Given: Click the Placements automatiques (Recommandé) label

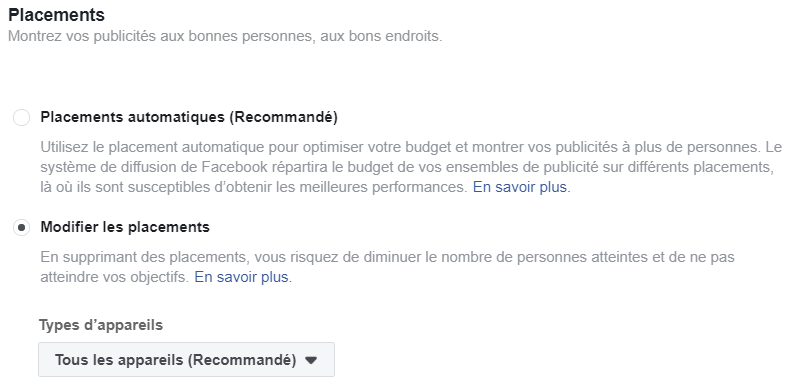Looking at the screenshot, I should 189,118.
